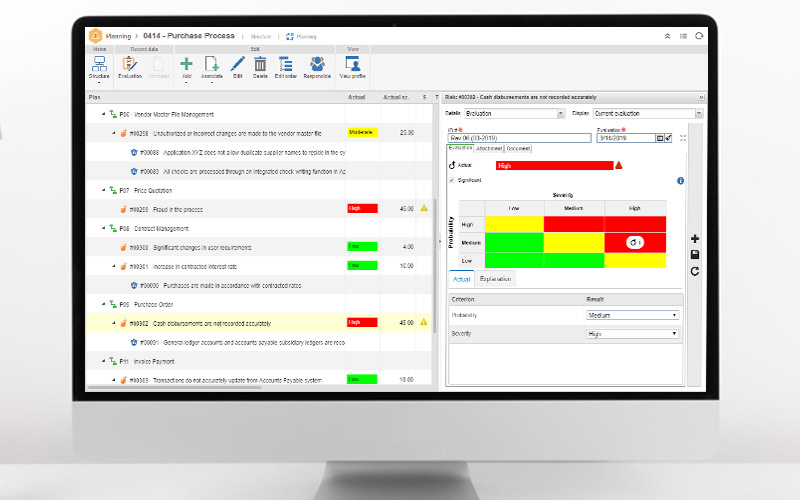Open View profile in the toolbar

pos(353,65)
